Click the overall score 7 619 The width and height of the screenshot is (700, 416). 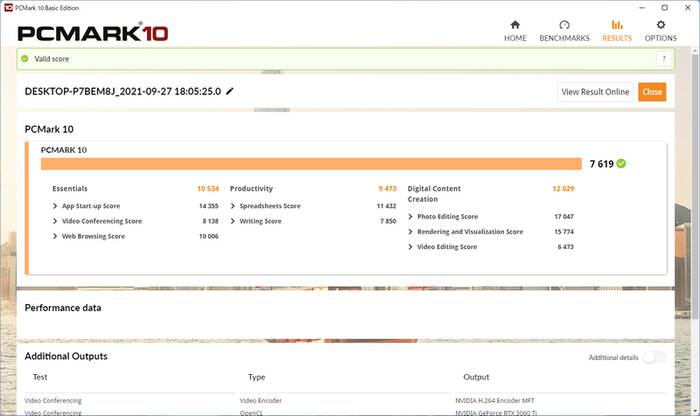(602, 164)
